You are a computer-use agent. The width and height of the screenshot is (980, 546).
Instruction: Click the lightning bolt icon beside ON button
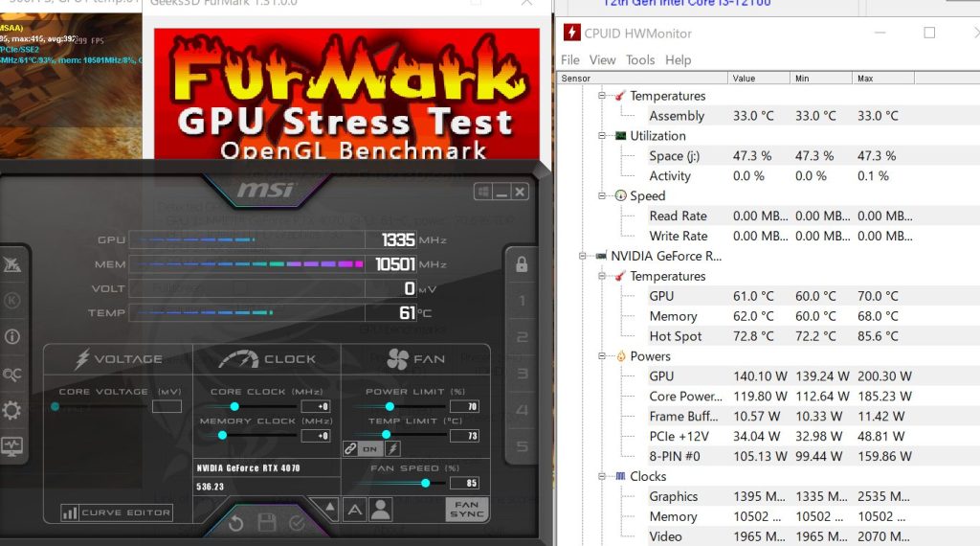coord(393,448)
